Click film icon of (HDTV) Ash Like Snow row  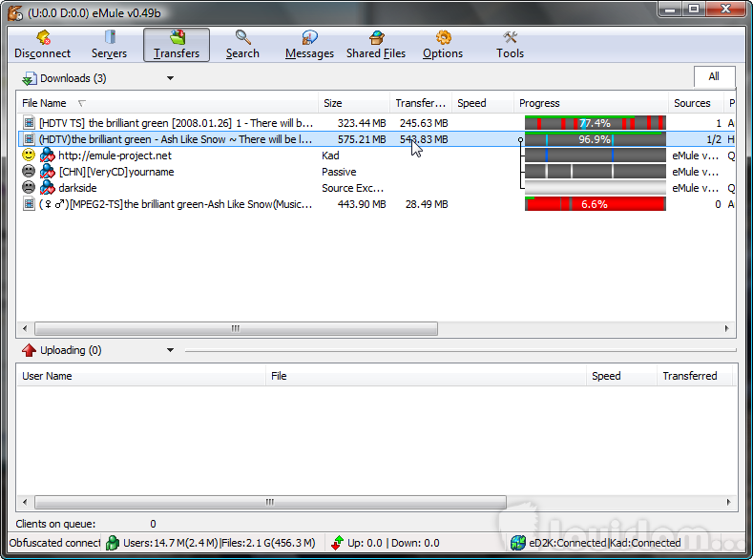point(30,139)
